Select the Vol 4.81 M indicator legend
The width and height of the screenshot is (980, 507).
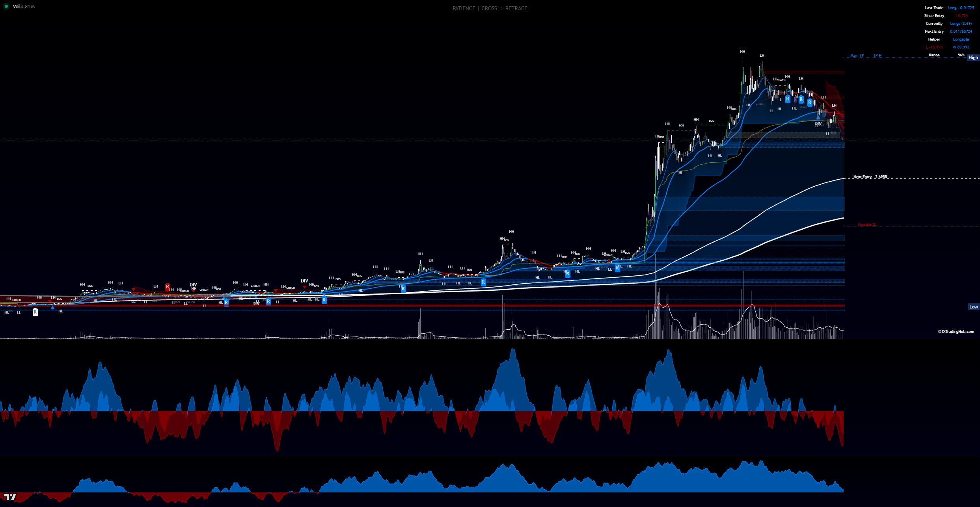pos(24,7)
